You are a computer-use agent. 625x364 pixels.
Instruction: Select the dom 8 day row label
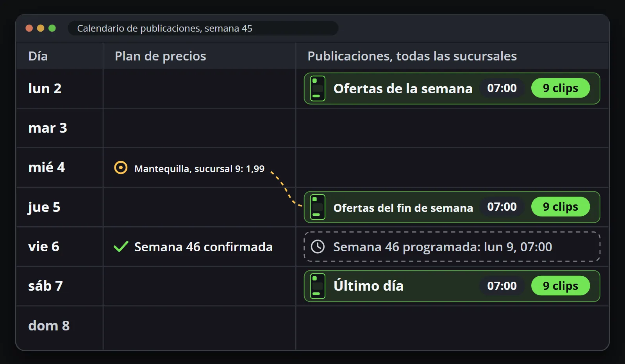[49, 325]
